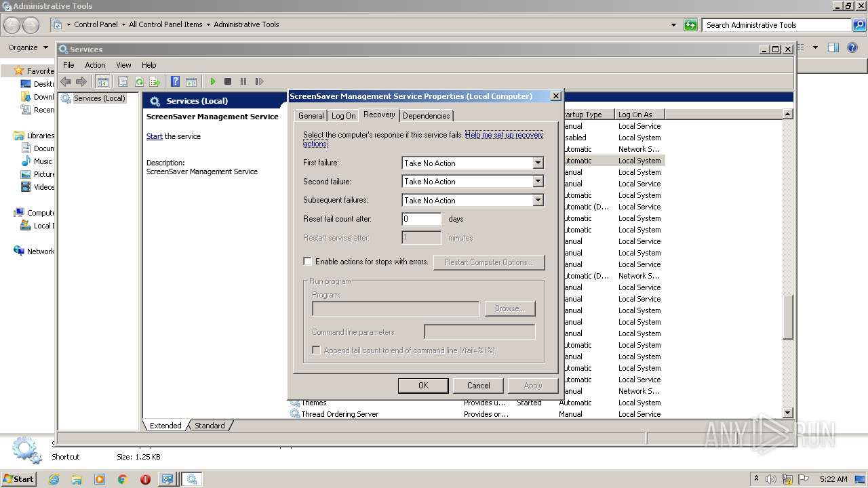This screenshot has height=488, width=868.
Task: Select Network in the Explorer navigation pane
Action: (x=41, y=251)
